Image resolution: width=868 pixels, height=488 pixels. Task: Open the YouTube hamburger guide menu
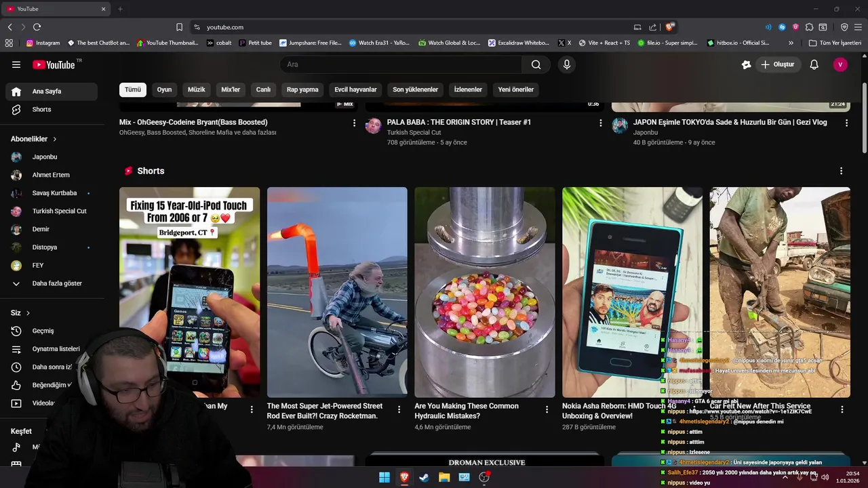(x=16, y=64)
